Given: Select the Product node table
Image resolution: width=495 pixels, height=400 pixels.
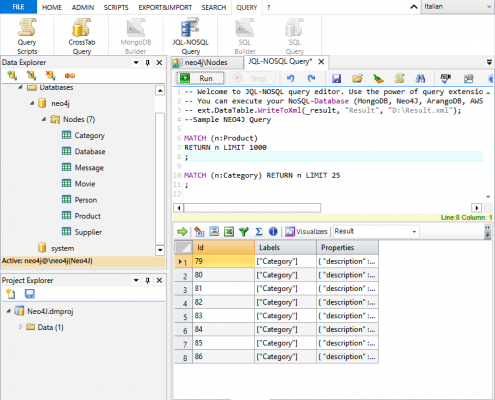Looking at the screenshot, I should 87,216.
